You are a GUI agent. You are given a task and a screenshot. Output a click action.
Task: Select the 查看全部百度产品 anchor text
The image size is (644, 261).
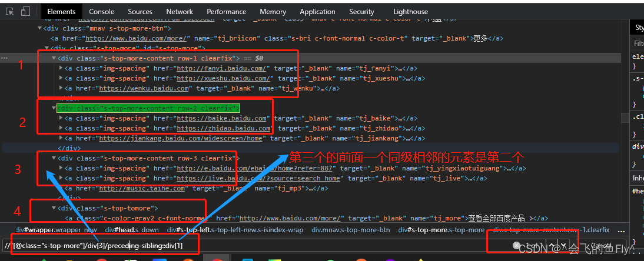[x=498, y=218]
